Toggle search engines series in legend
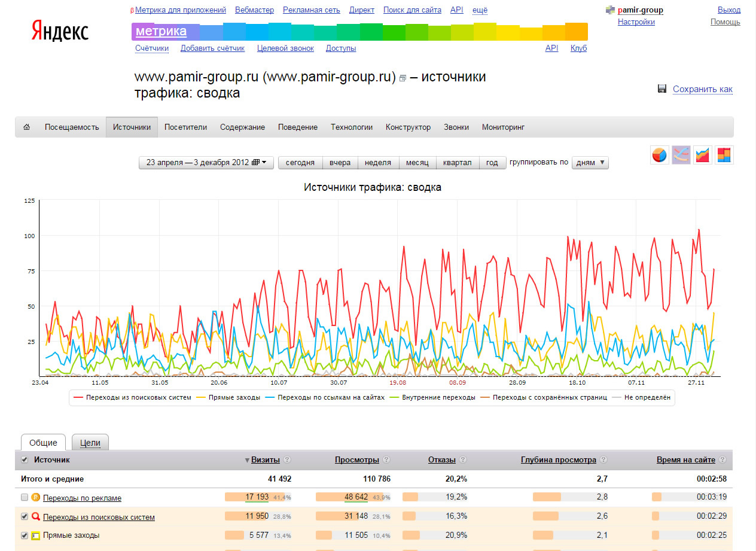Screen dimensions: 756x551 tap(132, 397)
